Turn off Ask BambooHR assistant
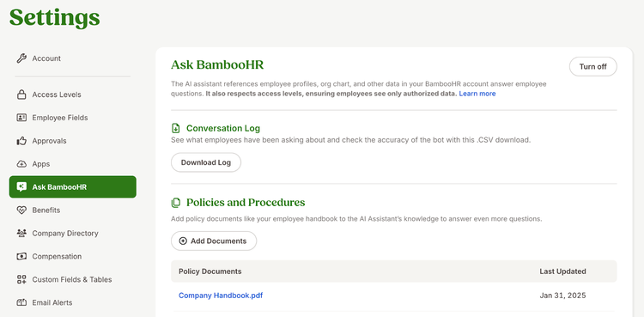The height and width of the screenshot is (317, 644). click(x=592, y=67)
